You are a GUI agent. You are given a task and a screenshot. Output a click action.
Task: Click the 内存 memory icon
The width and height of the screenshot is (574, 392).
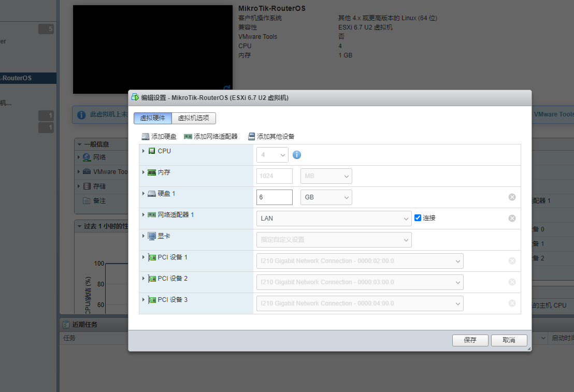[x=152, y=172]
